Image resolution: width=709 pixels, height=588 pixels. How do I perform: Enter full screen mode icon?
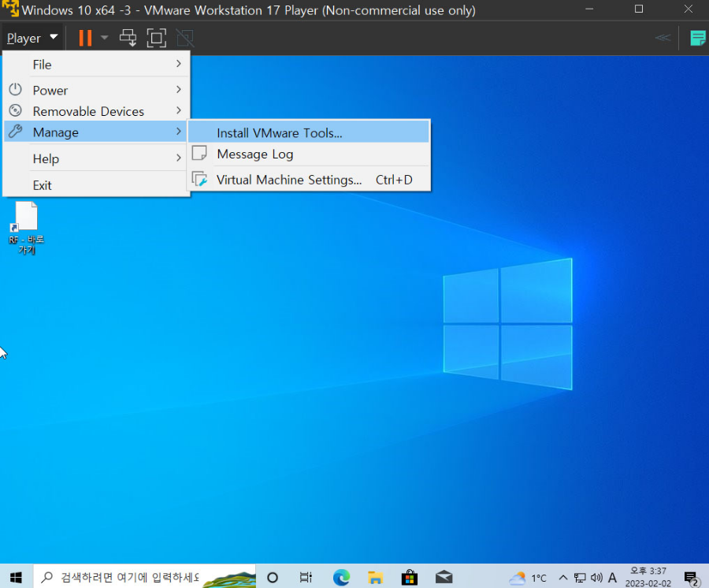tap(157, 38)
